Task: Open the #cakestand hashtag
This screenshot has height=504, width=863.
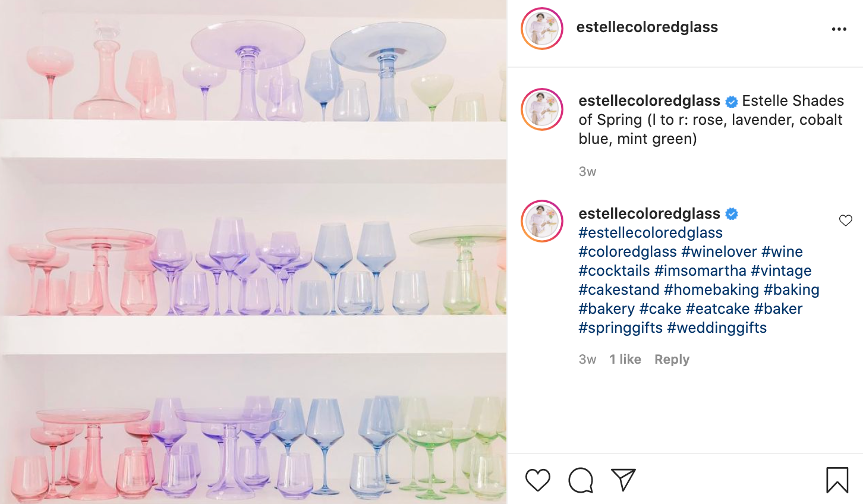Action: pos(619,290)
